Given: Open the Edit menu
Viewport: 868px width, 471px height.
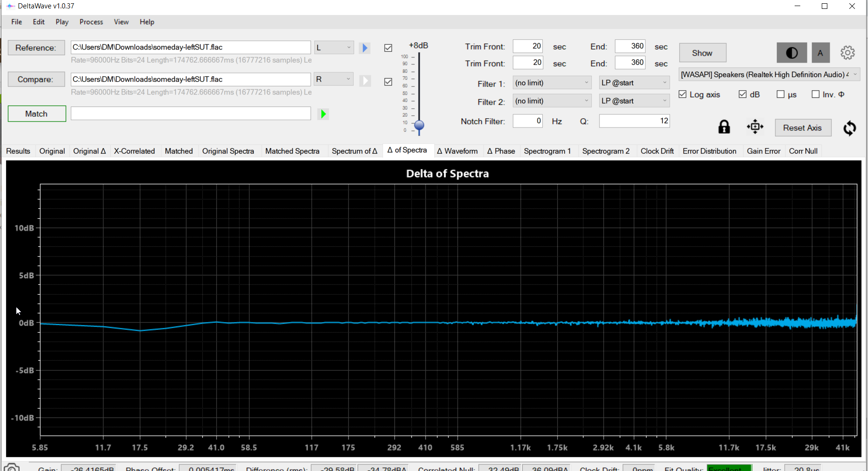Looking at the screenshot, I should tap(39, 22).
